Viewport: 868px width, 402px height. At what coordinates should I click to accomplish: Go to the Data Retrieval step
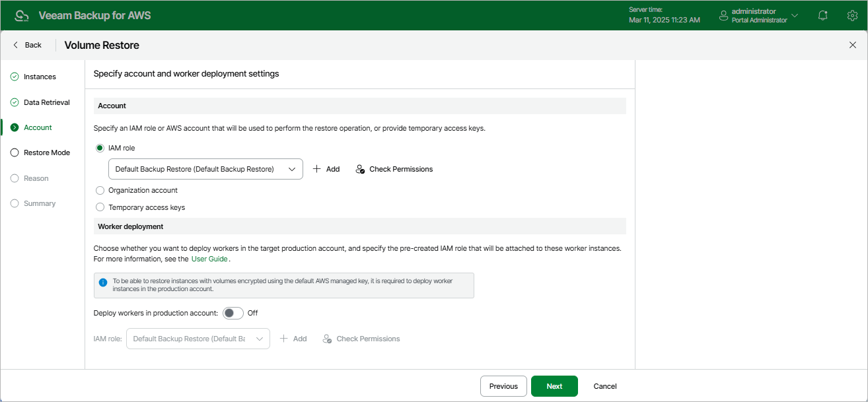[46, 102]
